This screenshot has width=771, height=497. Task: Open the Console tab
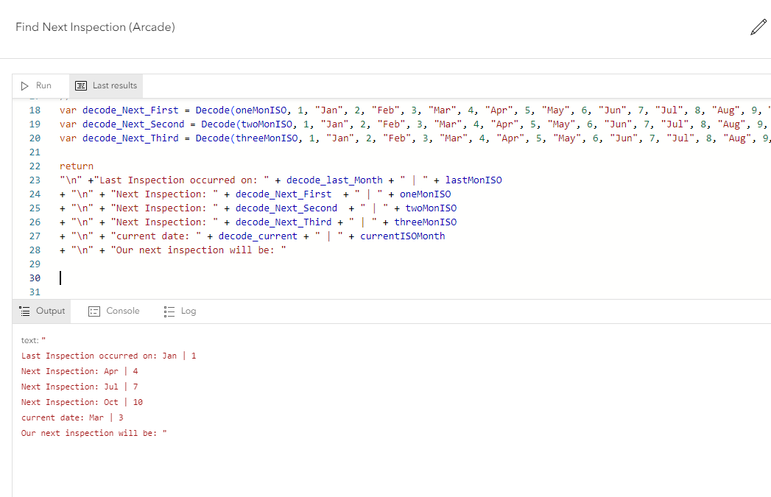[114, 311]
